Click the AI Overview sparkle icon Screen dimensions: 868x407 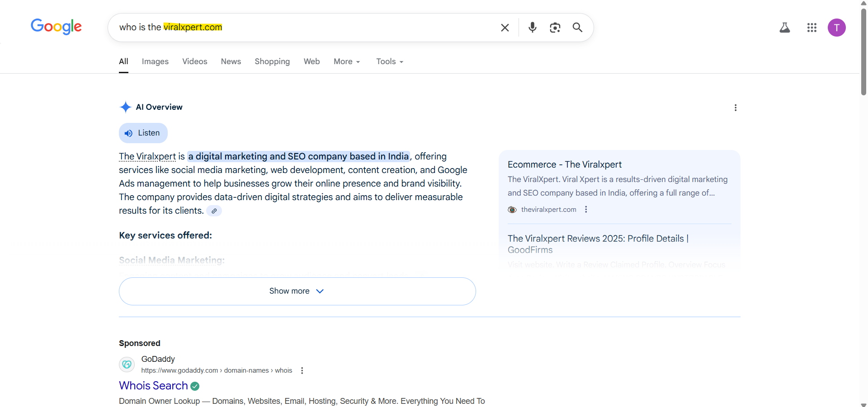pyautogui.click(x=125, y=107)
